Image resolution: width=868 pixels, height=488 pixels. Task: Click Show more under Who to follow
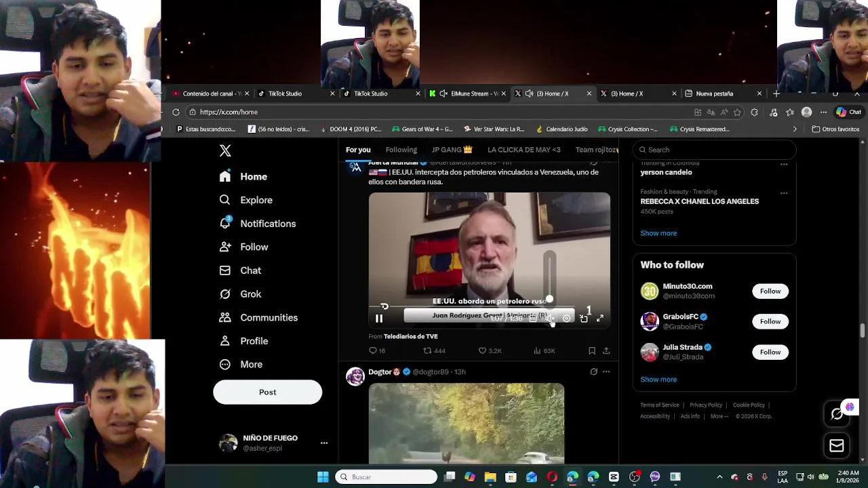click(x=658, y=380)
